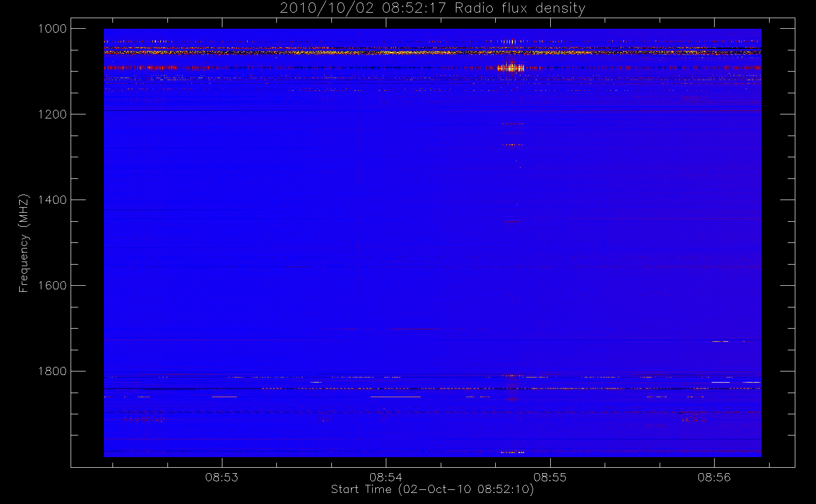Click the 08:56 time tick label

click(714, 477)
